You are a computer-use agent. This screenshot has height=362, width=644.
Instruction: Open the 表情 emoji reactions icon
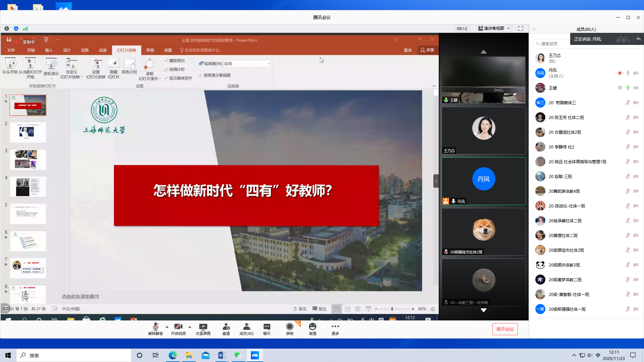(313, 326)
